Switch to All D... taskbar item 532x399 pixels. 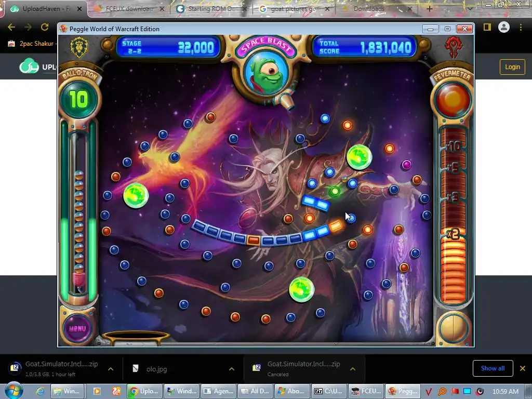255,391
